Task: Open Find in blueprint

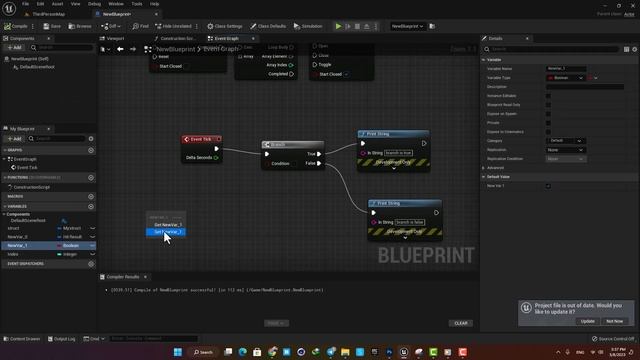Action: [x=140, y=26]
